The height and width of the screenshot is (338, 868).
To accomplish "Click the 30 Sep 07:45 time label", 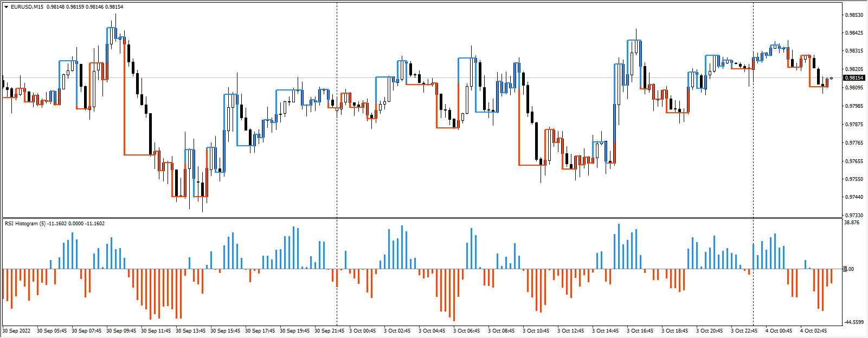I will 87,331.
